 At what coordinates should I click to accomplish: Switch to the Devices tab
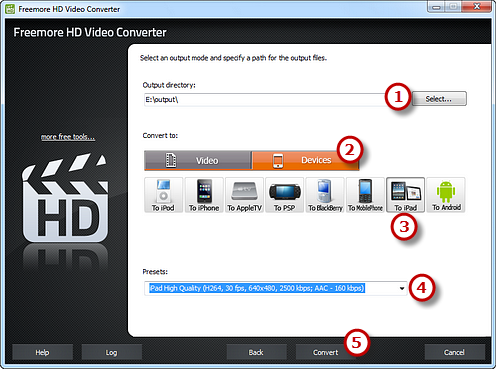click(x=305, y=160)
